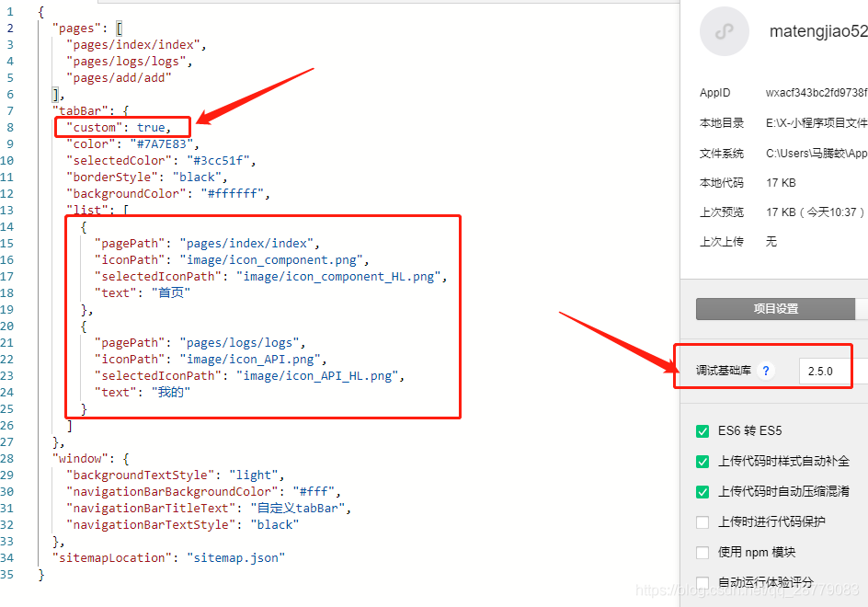Click the 本地目录 project path
Screen dimensions: 868x607
(816, 122)
